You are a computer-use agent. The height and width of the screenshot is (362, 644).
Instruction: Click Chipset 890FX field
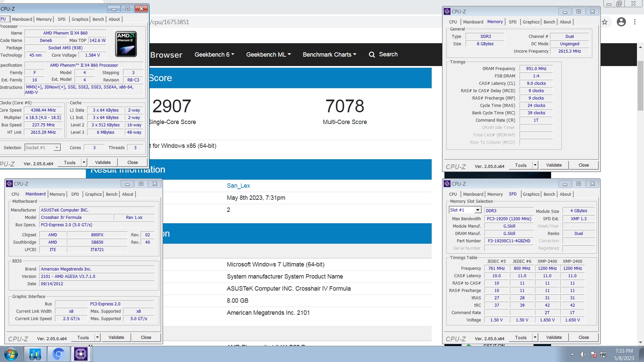pyautogui.click(x=97, y=235)
